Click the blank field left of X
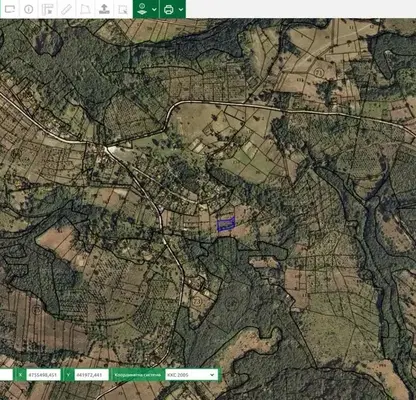This screenshot has width=416, height=400. (x=6, y=375)
